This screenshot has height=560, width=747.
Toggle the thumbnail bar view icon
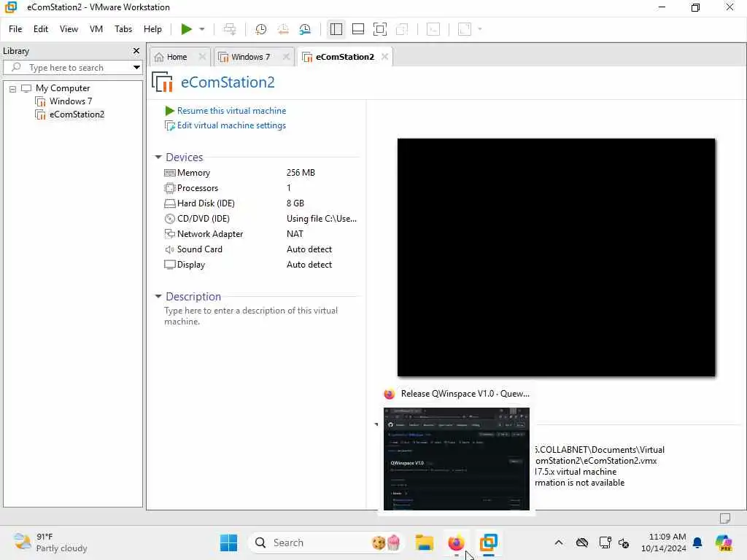pos(357,29)
